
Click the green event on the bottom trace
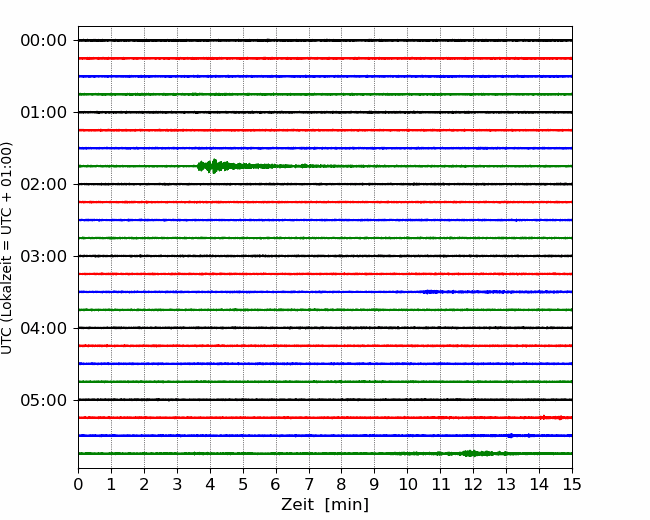pos(473,453)
